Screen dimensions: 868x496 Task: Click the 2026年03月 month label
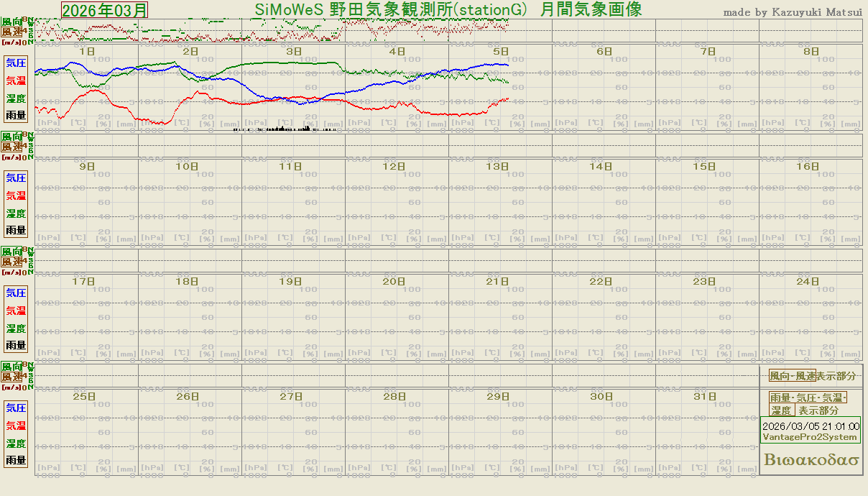click(105, 10)
